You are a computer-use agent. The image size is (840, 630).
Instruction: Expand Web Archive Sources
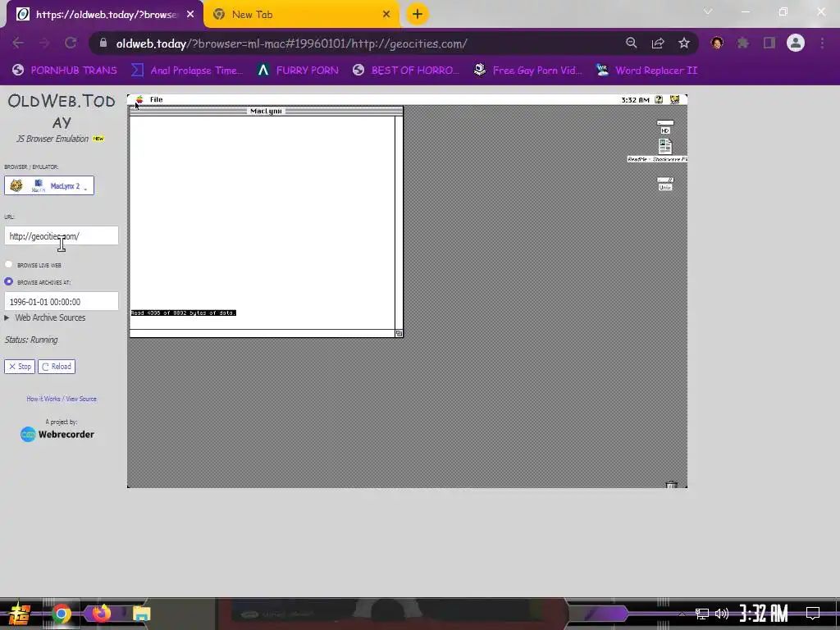click(x=45, y=317)
